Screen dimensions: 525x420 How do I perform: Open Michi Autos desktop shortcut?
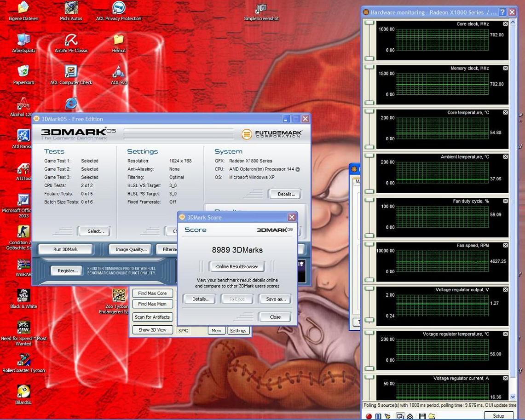[x=71, y=11]
